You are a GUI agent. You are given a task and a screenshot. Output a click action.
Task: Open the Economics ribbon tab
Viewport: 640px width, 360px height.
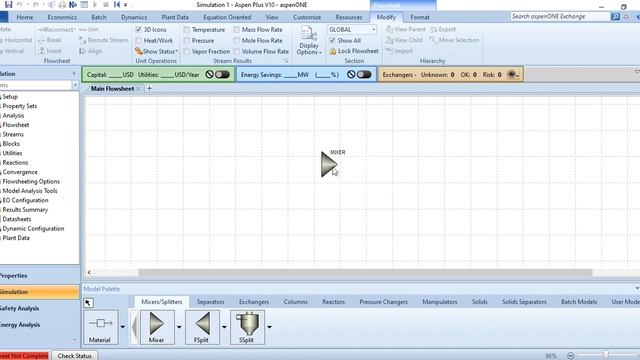pos(62,17)
